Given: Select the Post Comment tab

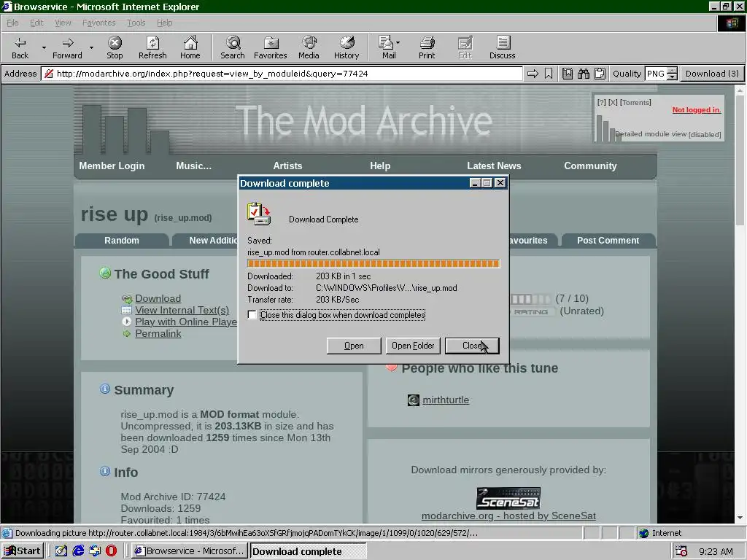Looking at the screenshot, I should 608,240.
